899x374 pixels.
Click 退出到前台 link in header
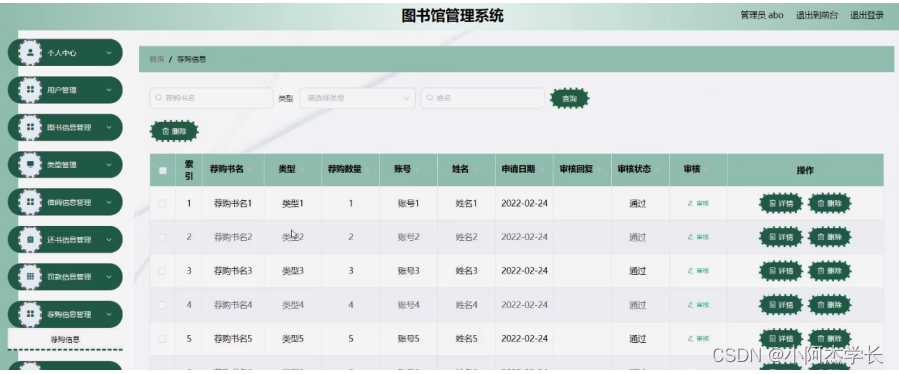click(816, 15)
